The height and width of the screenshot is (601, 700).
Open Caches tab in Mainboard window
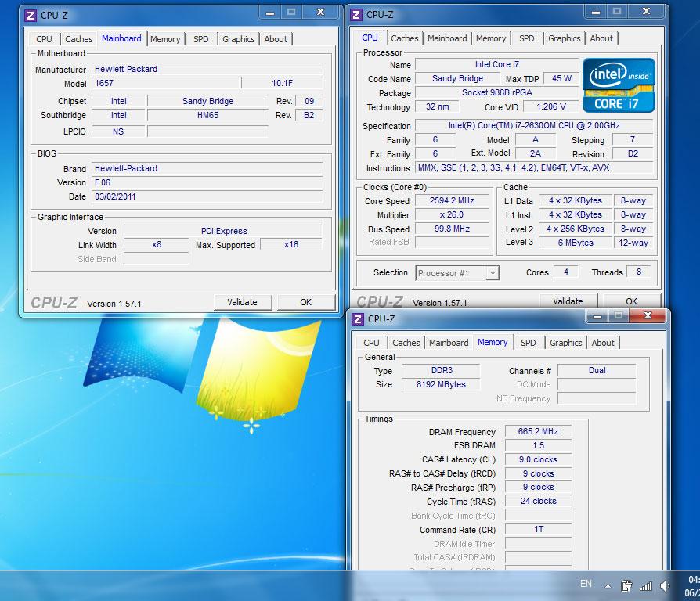tap(79, 39)
